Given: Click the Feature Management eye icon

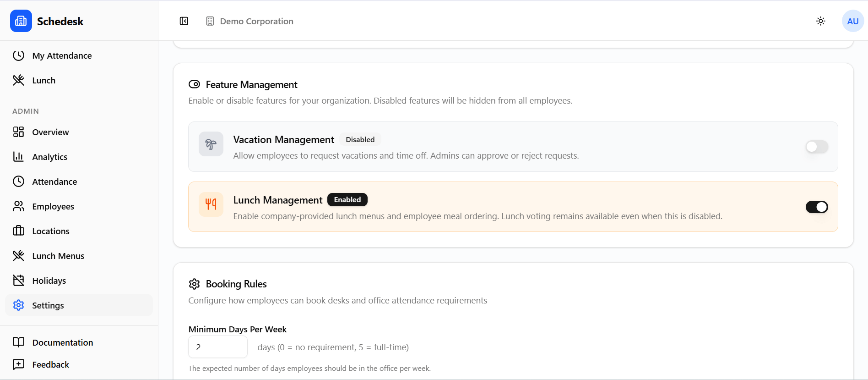Looking at the screenshot, I should (x=195, y=84).
